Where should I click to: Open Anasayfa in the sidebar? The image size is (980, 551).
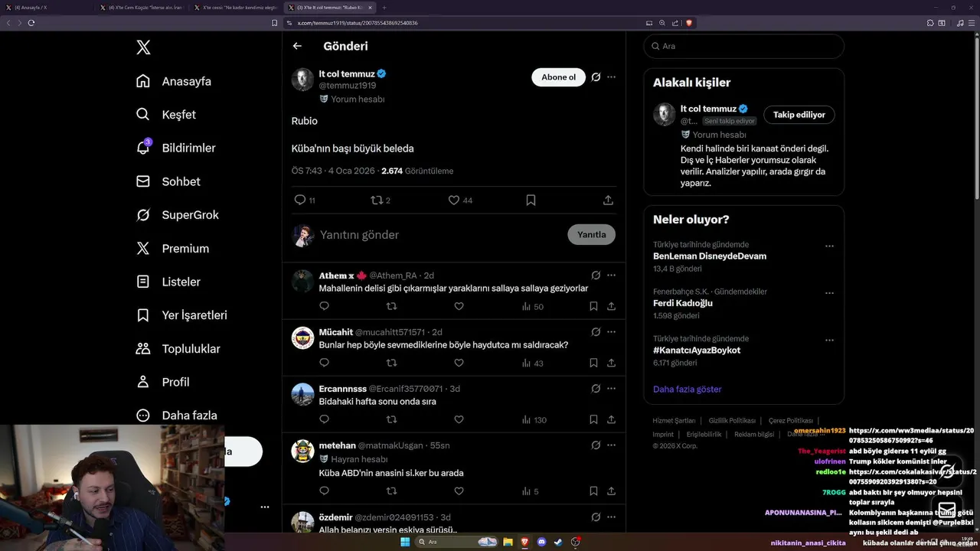tap(174, 81)
